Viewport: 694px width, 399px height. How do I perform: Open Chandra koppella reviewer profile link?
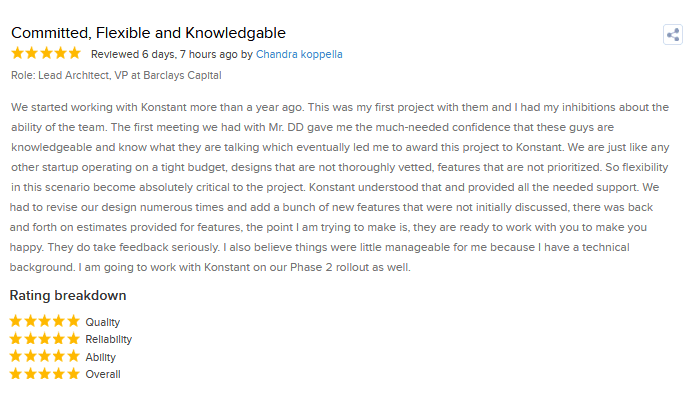tap(299, 54)
